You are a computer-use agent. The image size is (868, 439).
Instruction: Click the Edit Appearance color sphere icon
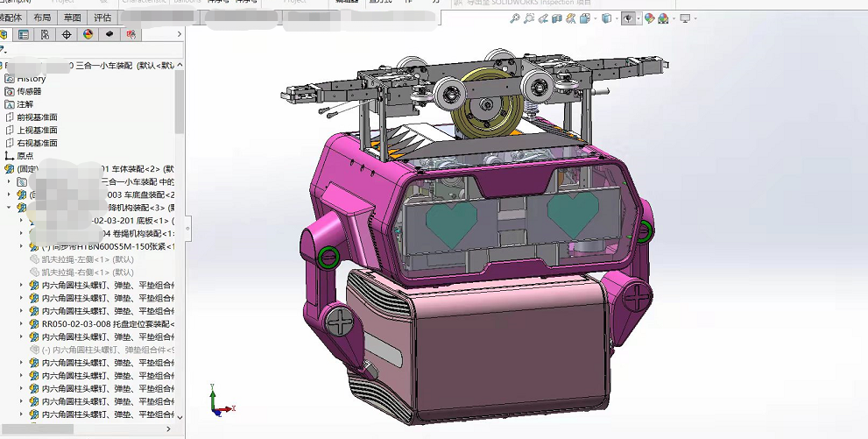click(649, 18)
